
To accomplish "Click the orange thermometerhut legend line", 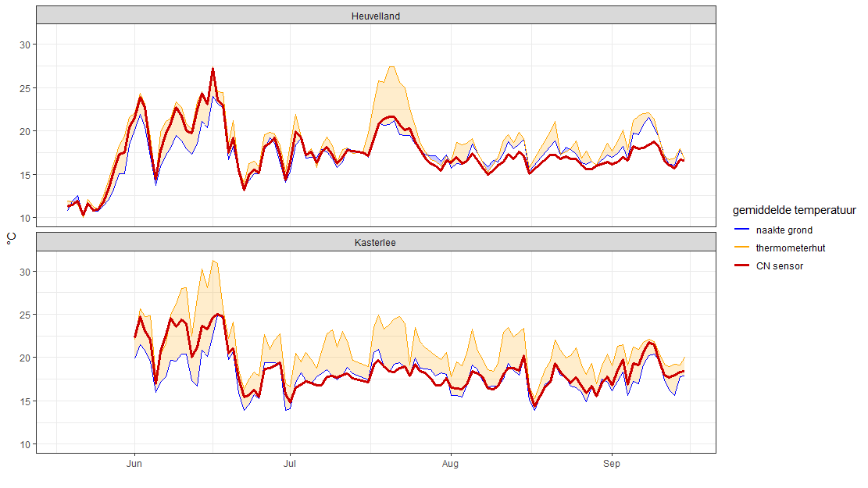I will coord(742,248).
